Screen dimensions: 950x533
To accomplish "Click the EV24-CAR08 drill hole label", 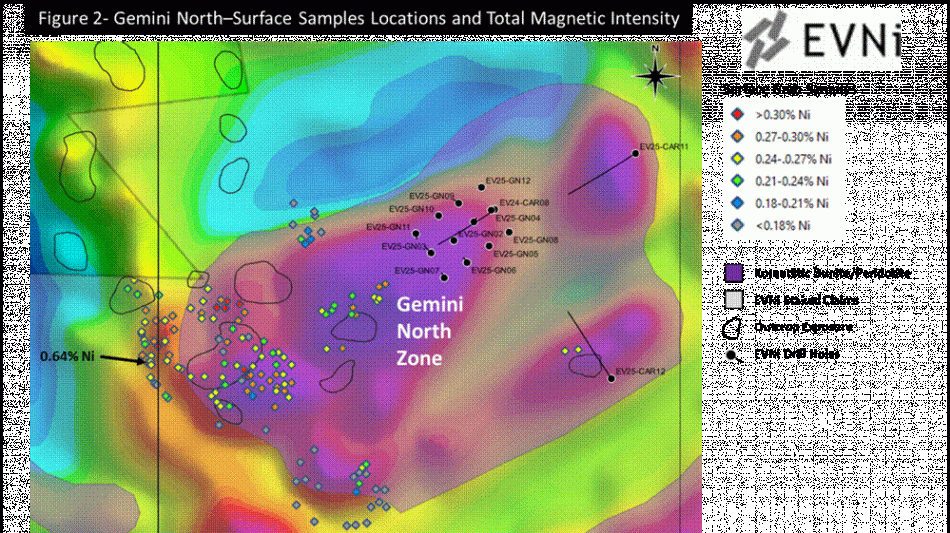I will 524,202.
